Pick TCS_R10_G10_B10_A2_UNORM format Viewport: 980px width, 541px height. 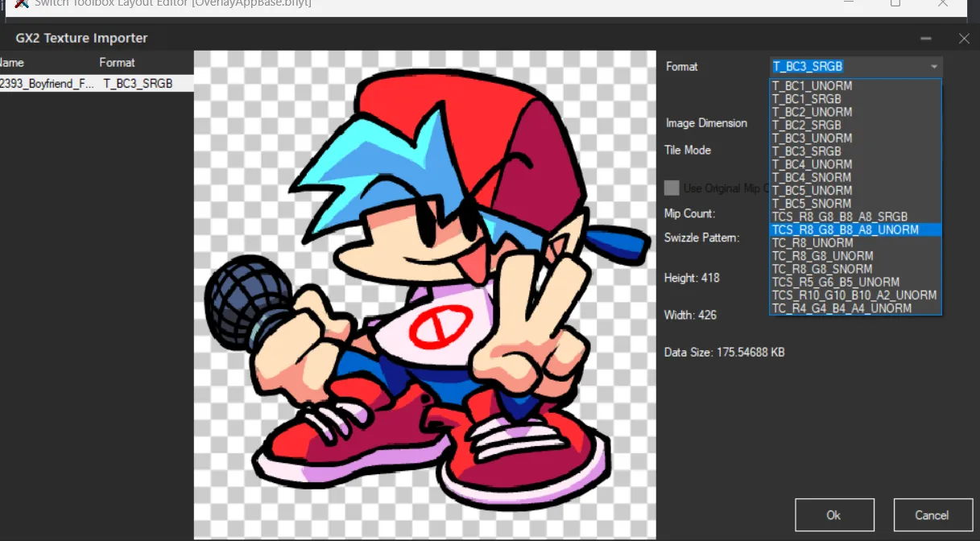tap(854, 295)
